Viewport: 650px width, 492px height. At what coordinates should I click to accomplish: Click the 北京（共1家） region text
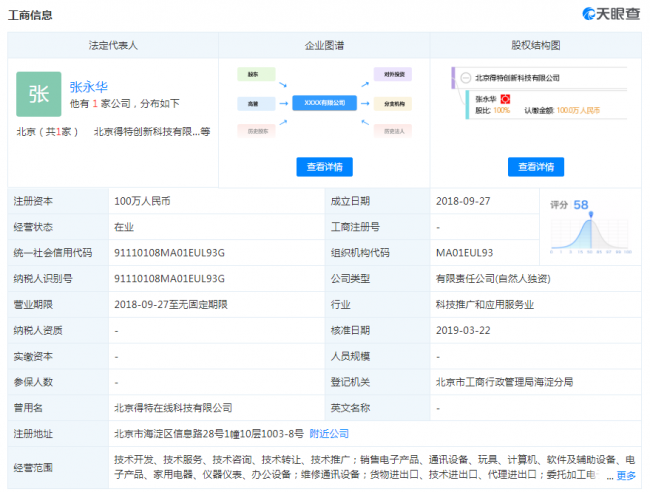tap(47, 131)
